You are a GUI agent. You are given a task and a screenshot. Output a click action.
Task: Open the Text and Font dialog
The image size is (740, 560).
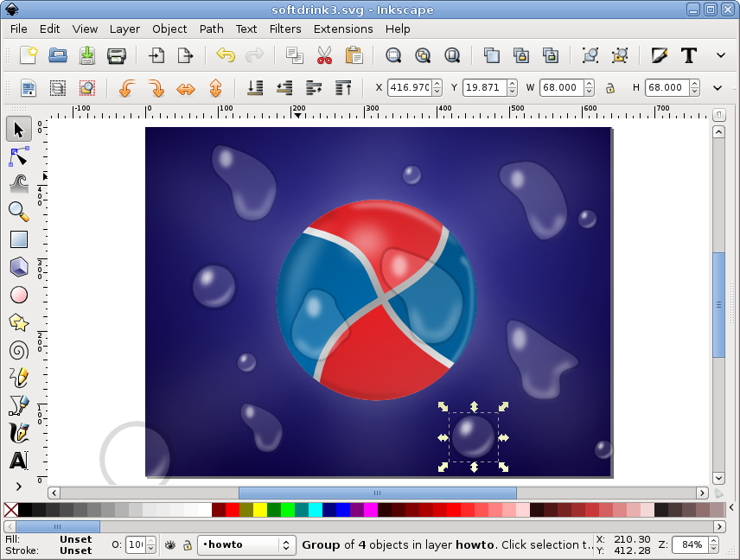coord(688,55)
